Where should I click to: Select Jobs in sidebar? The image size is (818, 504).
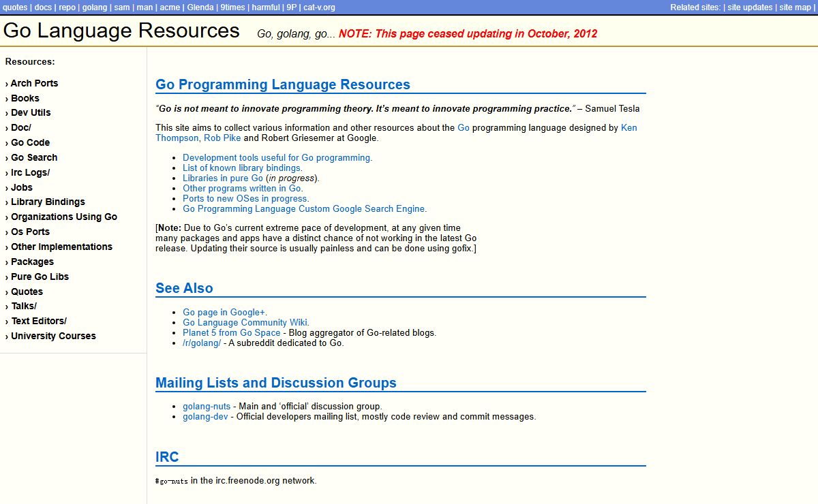coord(21,187)
